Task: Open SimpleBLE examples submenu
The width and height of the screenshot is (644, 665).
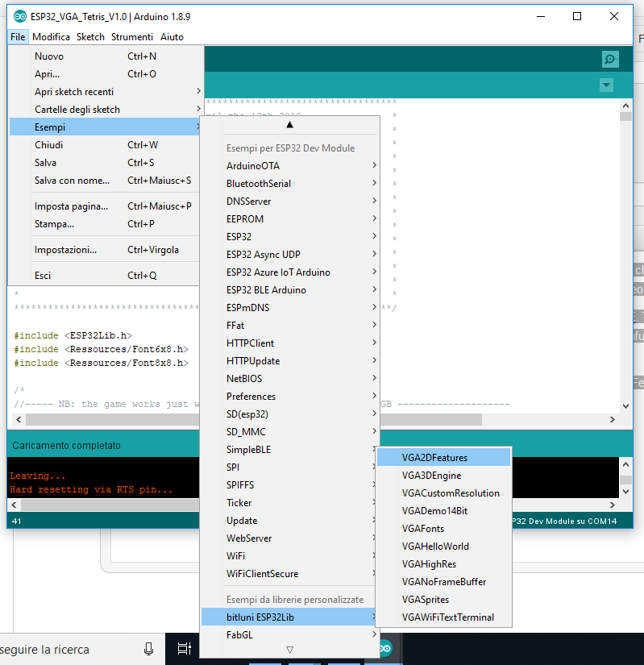Action: pos(289,450)
